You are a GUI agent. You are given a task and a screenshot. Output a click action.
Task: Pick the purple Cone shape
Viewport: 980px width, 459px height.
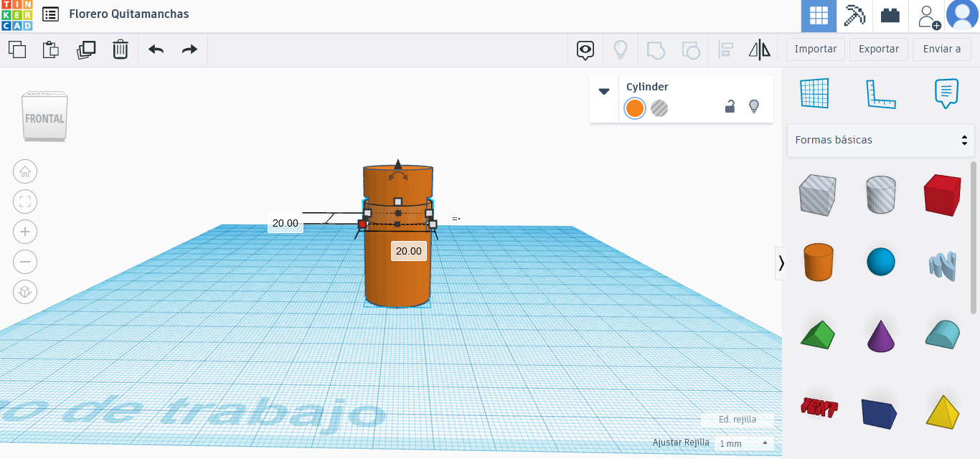[880, 335]
